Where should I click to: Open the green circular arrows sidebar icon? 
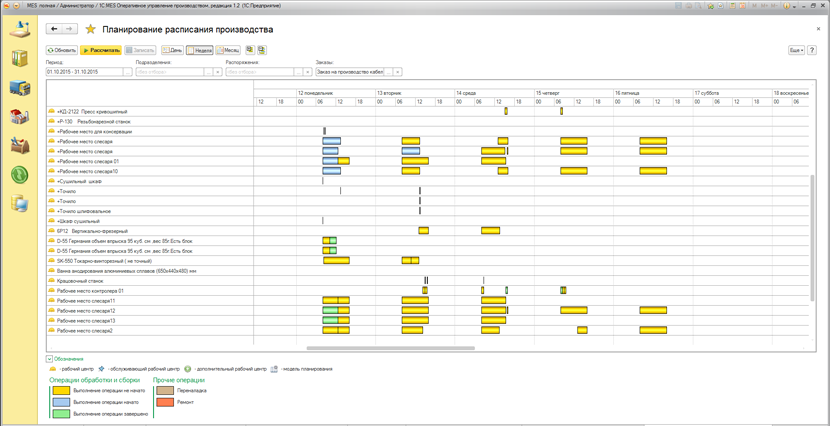point(19,175)
